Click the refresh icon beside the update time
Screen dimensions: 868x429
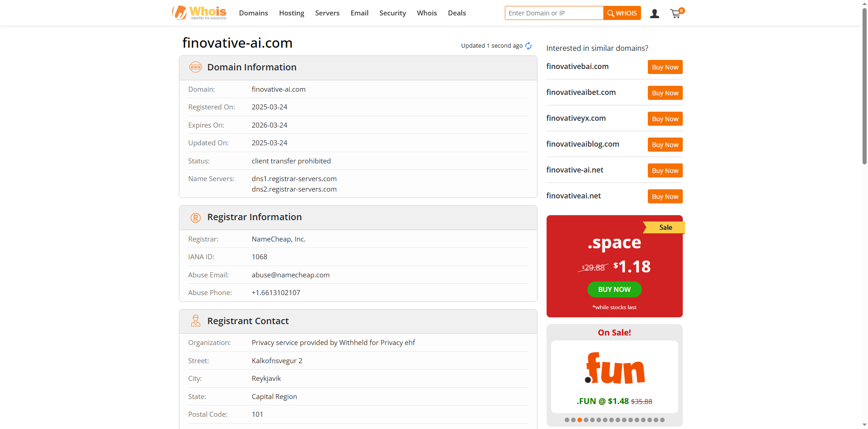pos(528,46)
